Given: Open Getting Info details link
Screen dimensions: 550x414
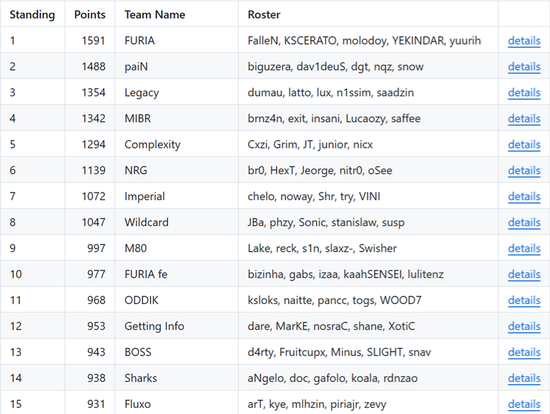Looking at the screenshot, I should 524,326.
